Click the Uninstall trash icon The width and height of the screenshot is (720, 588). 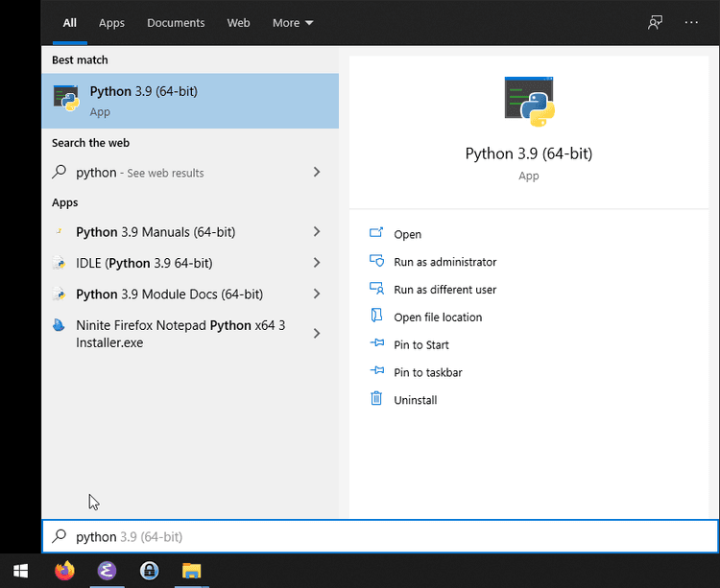pyautogui.click(x=376, y=398)
